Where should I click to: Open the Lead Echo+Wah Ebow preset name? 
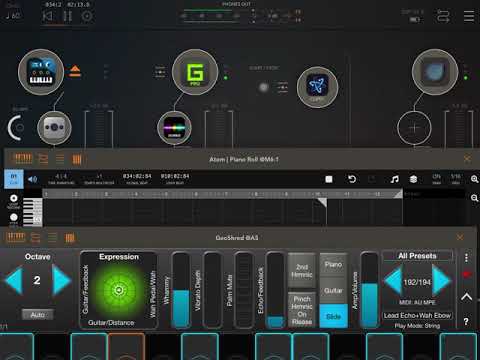pyautogui.click(x=417, y=315)
